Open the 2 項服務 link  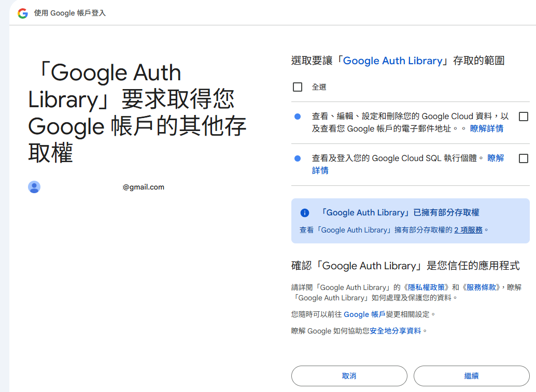click(468, 230)
